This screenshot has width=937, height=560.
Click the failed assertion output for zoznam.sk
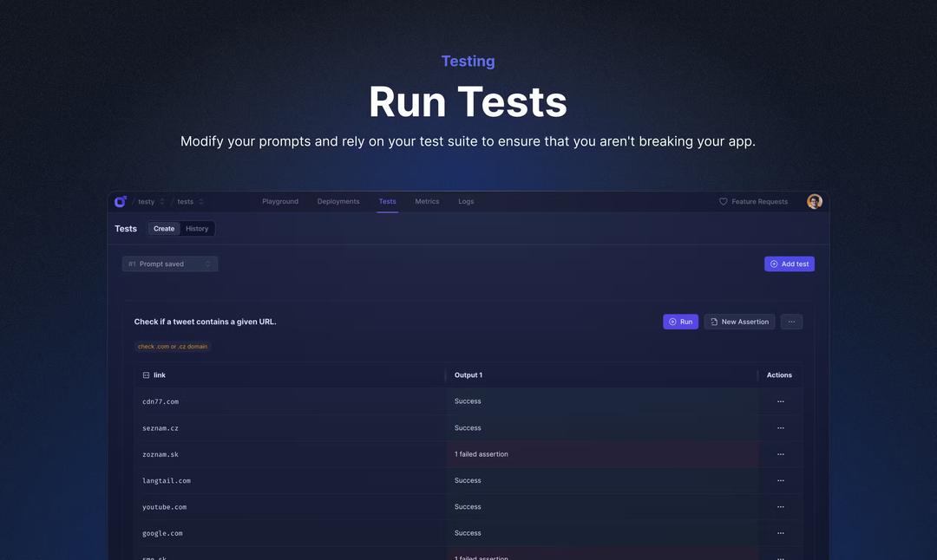[603, 454]
